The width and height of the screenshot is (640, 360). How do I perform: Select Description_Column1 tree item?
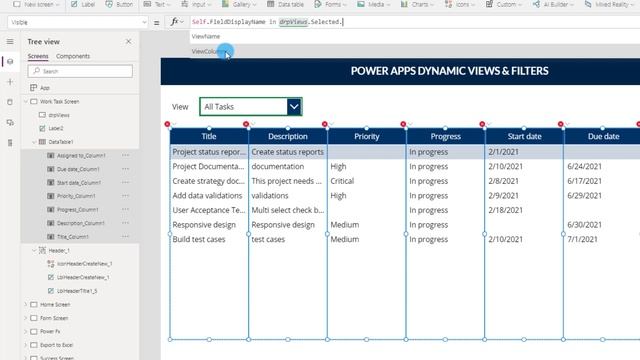pyautogui.click(x=81, y=223)
